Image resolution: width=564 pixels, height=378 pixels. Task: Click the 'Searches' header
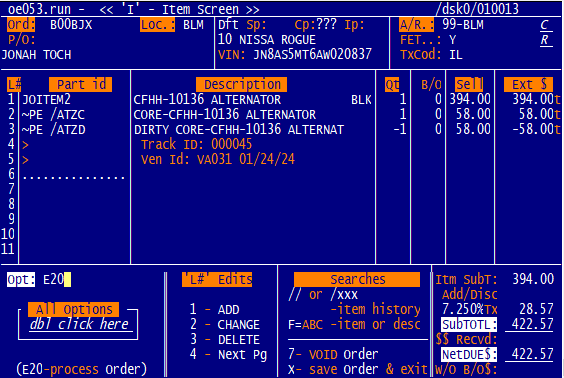tap(357, 279)
